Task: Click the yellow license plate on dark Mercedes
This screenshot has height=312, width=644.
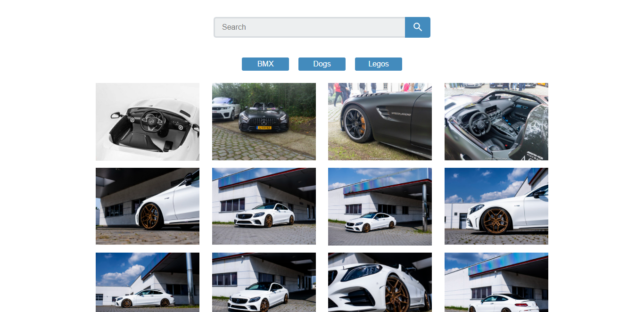Action: tap(264, 128)
